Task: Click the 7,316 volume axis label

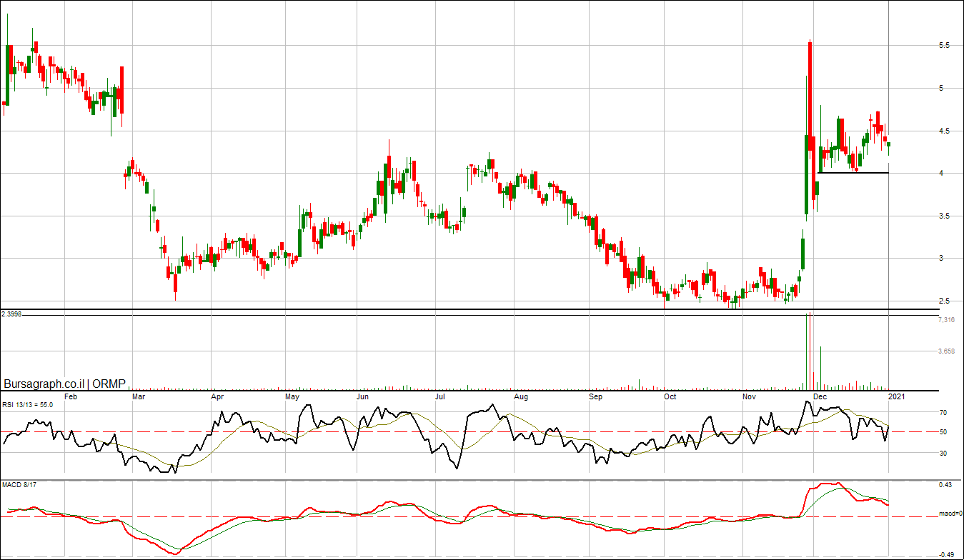Action: [946, 320]
